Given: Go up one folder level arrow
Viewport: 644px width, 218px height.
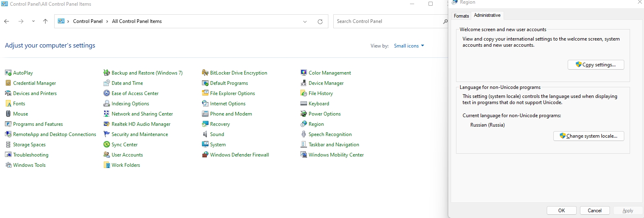Looking at the screenshot, I should pyautogui.click(x=45, y=21).
